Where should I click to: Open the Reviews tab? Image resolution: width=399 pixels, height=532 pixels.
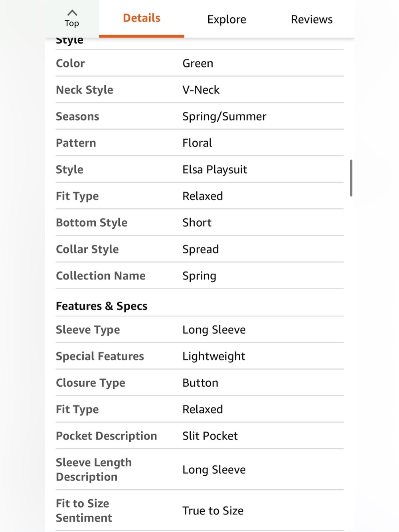pyautogui.click(x=312, y=19)
